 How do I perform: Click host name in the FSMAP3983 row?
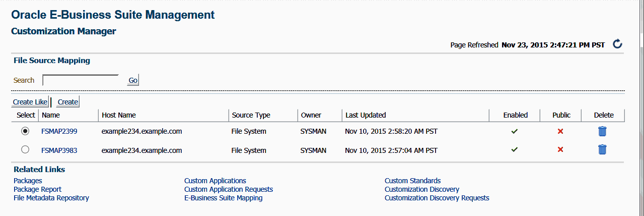141,150
